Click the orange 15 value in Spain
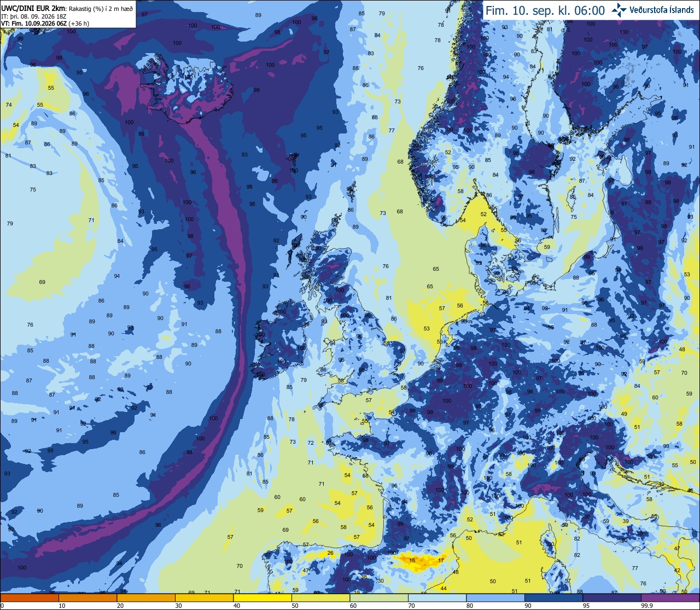This screenshot has width=700, height=610. (x=412, y=560)
